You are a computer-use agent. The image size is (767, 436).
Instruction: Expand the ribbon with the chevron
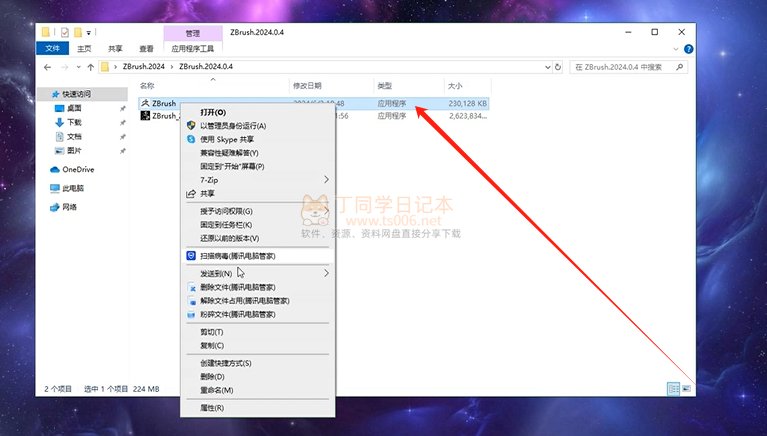coord(676,49)
